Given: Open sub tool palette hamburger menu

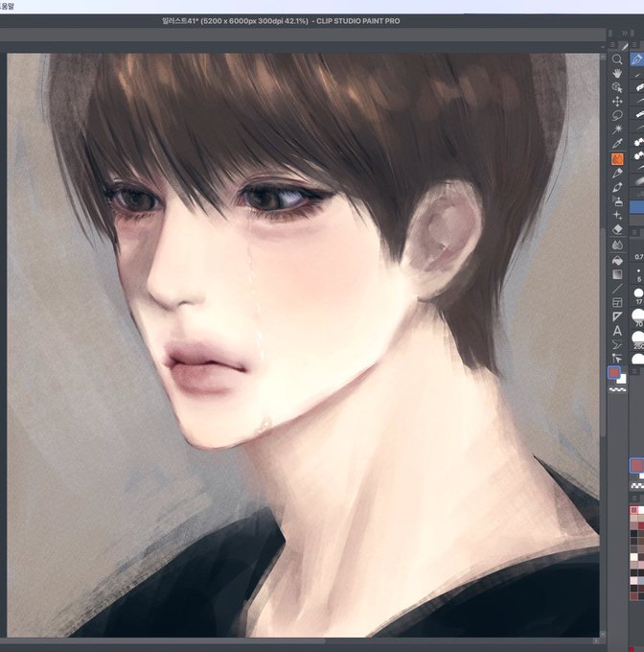Looking at the screenshot, I should [x=634, y=45].
